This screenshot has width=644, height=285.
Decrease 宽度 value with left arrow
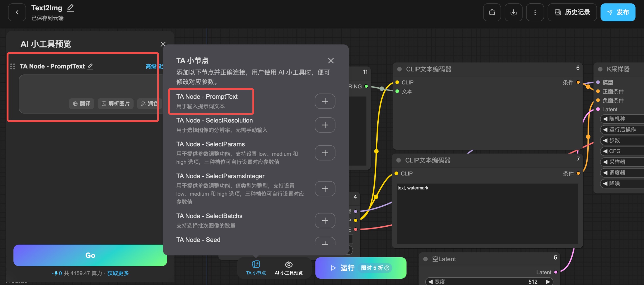(x=430, y=282)
